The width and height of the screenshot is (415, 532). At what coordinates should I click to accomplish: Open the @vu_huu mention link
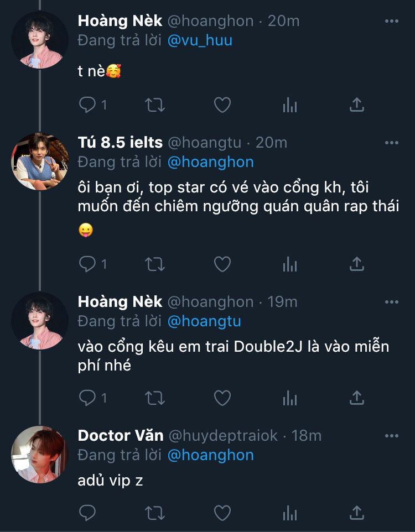pyautogui.click(x=200, y=40)
